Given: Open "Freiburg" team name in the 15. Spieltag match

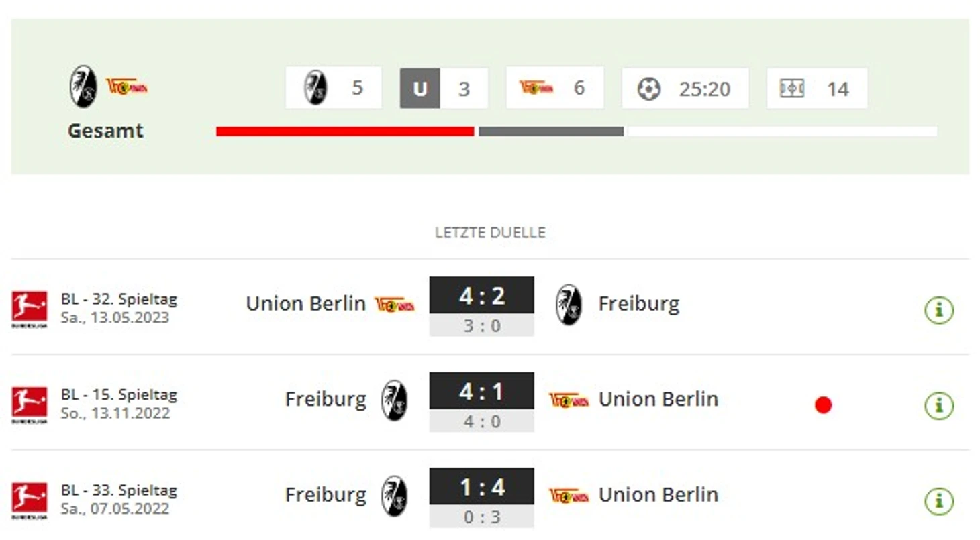Looking at the screenshot, I should [x=326, y=400].
